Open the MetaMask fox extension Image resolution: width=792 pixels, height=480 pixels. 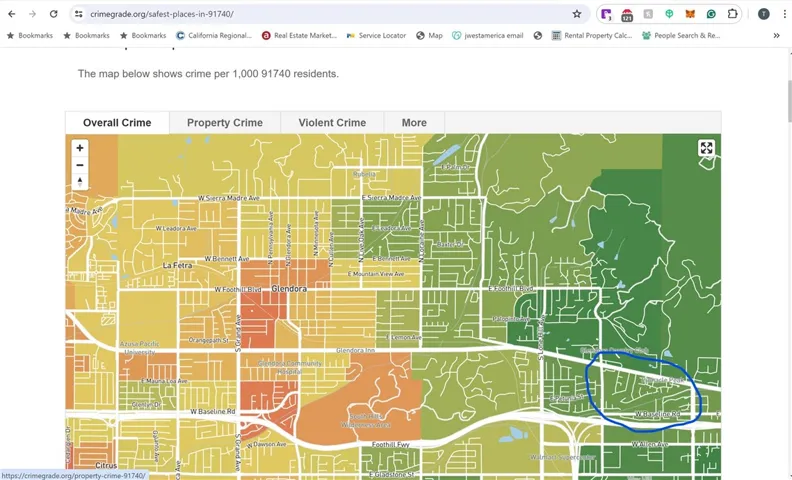click(x=690, y=14)
